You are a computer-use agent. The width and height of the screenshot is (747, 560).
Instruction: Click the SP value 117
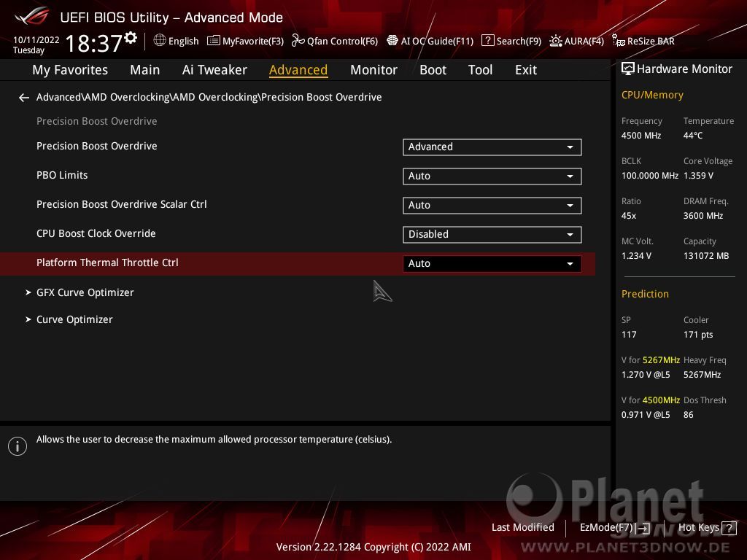[x=629, y=335]
